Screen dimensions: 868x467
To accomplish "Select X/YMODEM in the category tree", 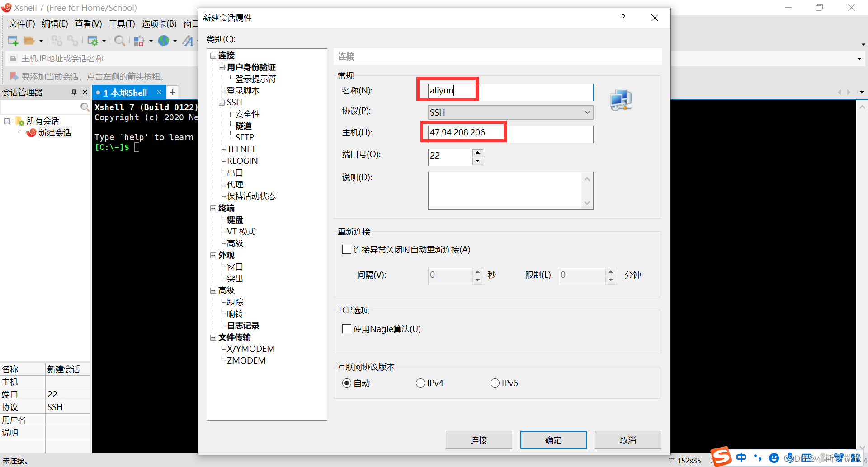I will (251, 349).
